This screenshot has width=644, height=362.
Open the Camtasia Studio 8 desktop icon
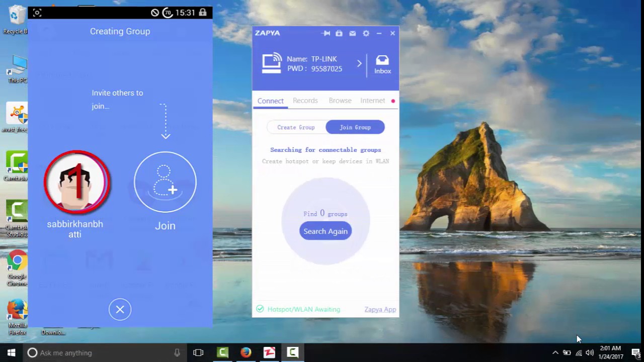pos(17,219)
